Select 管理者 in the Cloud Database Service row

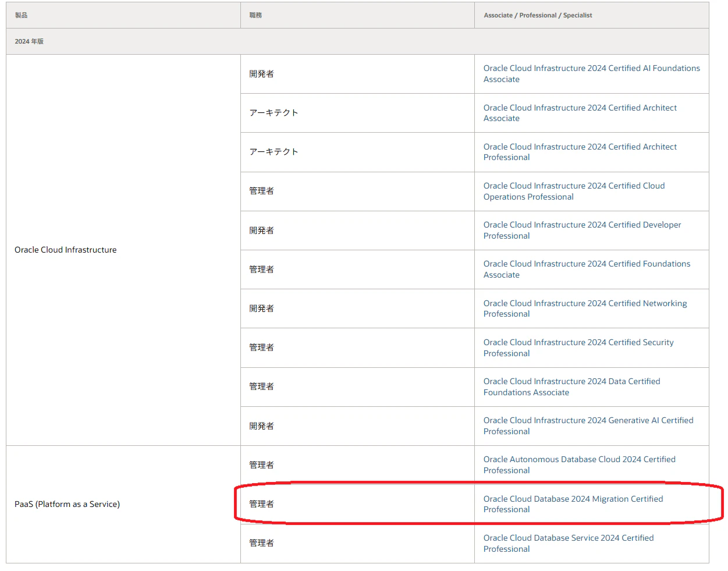[x=261, y=543]
